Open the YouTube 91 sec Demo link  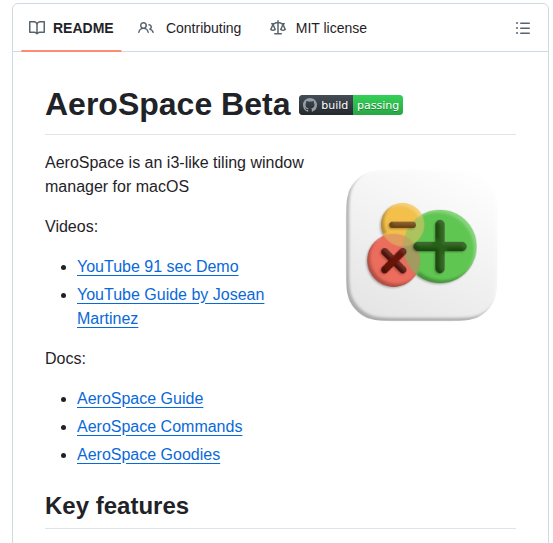point(158,267)
